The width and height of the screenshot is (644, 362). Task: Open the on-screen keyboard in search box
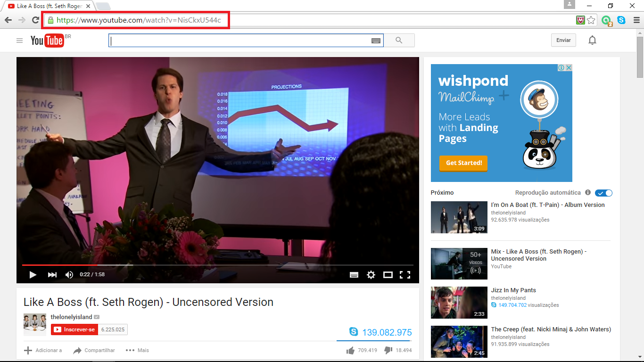(x=376, y=41)
